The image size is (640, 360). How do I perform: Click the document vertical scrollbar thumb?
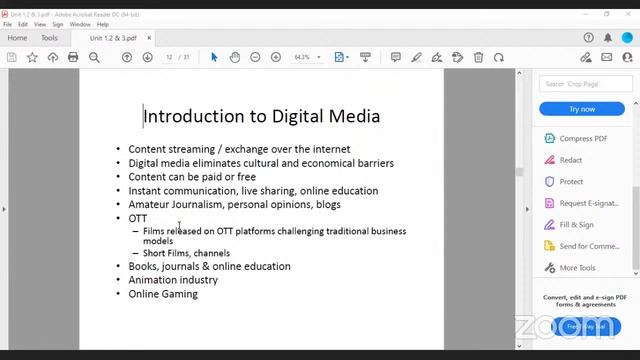(x=519, y=171)
